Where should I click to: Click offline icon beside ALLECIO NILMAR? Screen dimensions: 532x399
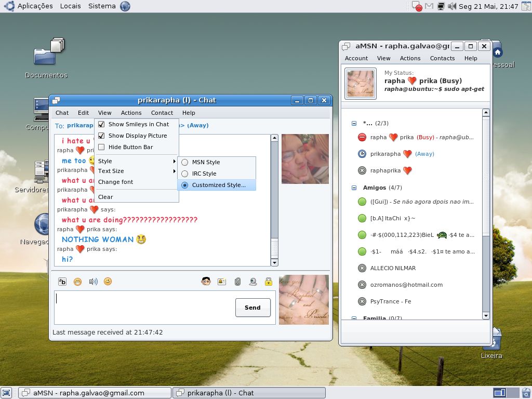[x=362, y=268]
